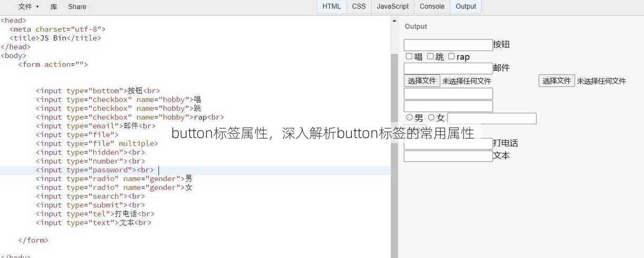644x258 pixels.
Task: Focus the tel input labeled 打电话
Action: (x=448, y=144)
